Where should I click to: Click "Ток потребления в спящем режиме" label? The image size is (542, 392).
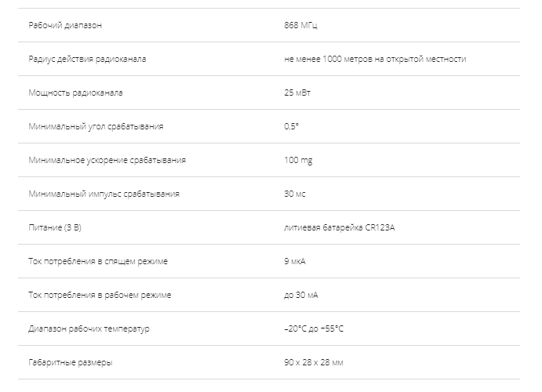(x=98, y=261)
